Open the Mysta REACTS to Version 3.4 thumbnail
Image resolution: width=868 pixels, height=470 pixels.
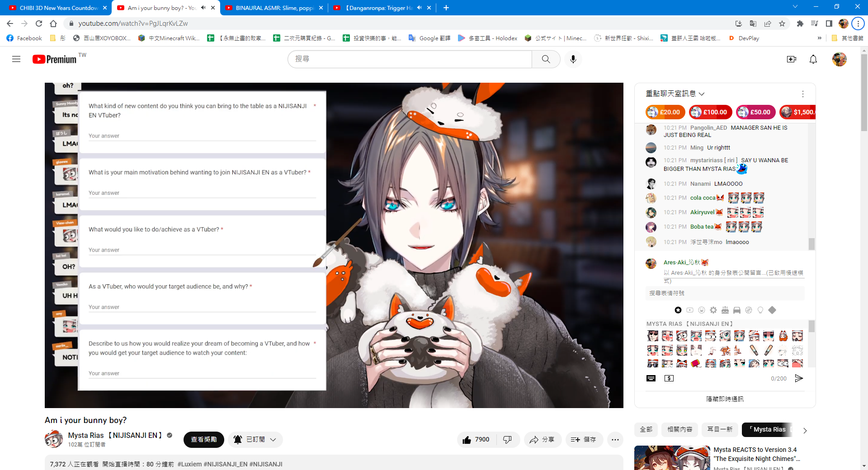click(x=672, y=458)
